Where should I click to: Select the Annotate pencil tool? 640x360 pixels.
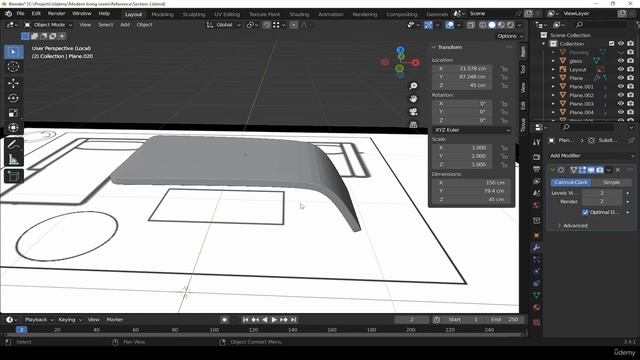pyautogui.click(x=13, y=144)
